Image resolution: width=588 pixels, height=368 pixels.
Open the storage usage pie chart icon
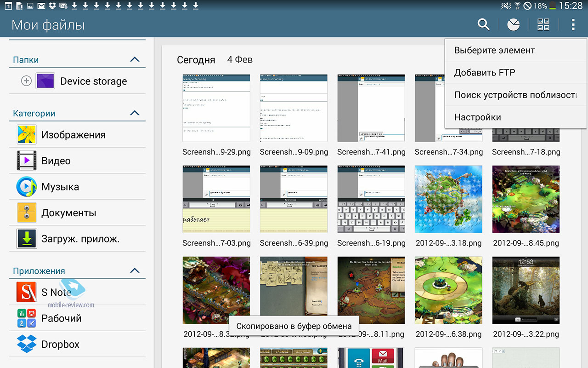513,24
